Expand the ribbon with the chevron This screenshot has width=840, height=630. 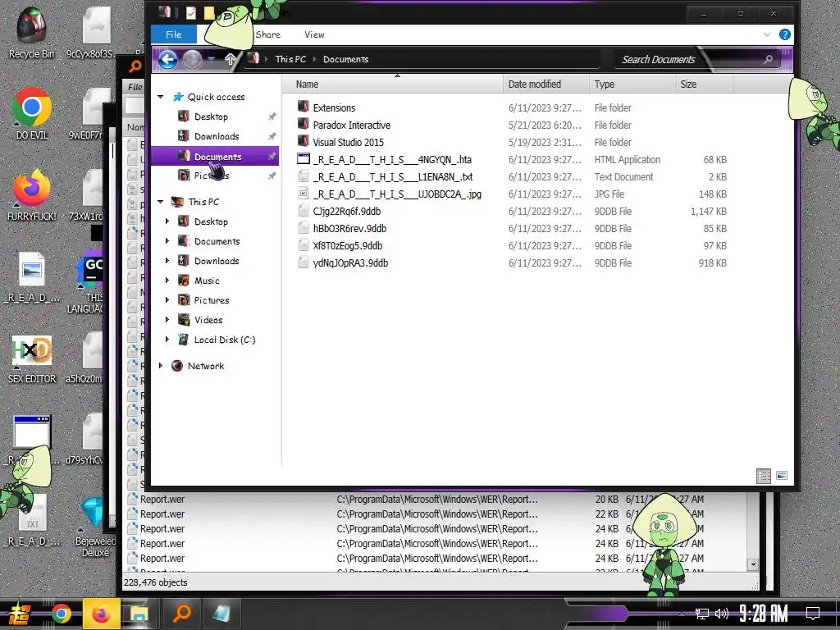click(767, 34)
